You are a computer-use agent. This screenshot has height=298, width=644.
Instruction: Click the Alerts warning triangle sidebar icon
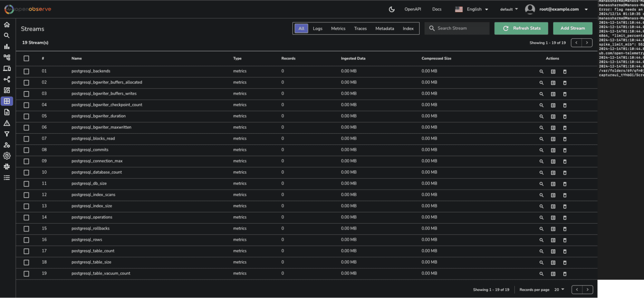7,123
